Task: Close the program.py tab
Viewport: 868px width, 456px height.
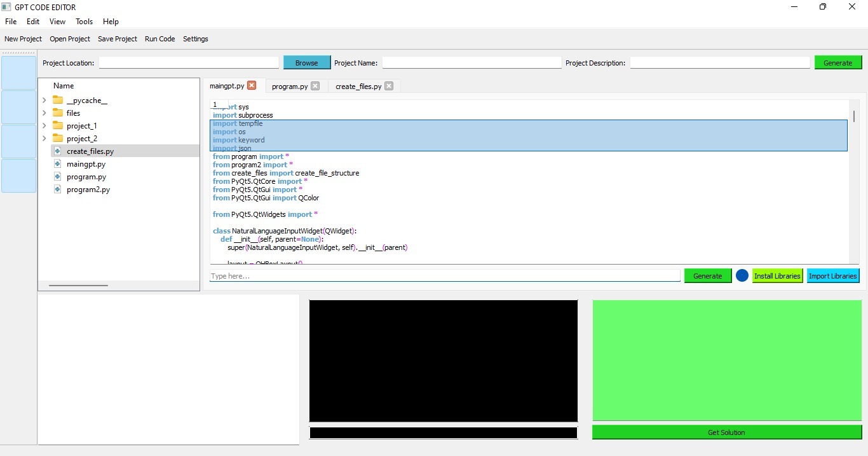Action: point(315,86)
